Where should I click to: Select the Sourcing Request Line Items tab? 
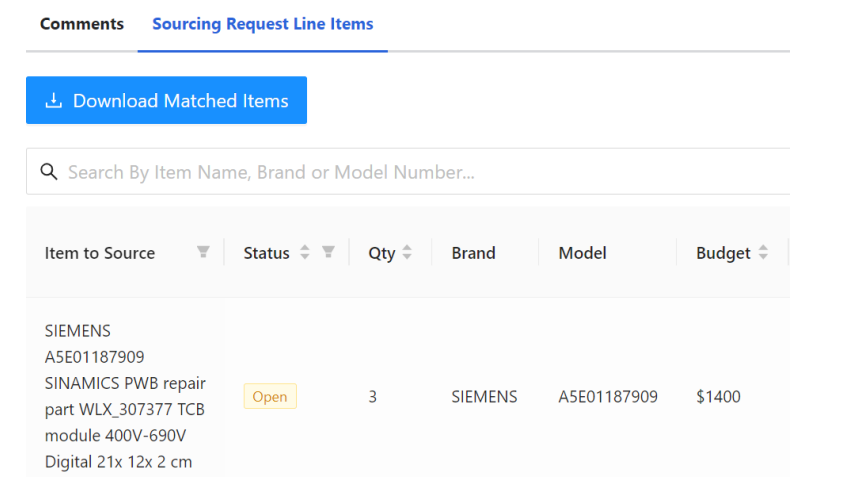tap(263, 24)
